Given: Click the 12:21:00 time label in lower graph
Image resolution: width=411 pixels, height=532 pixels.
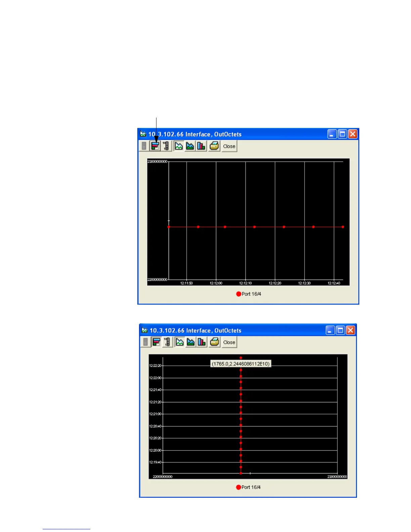Looking at the screenshot, I should (155, 414).
